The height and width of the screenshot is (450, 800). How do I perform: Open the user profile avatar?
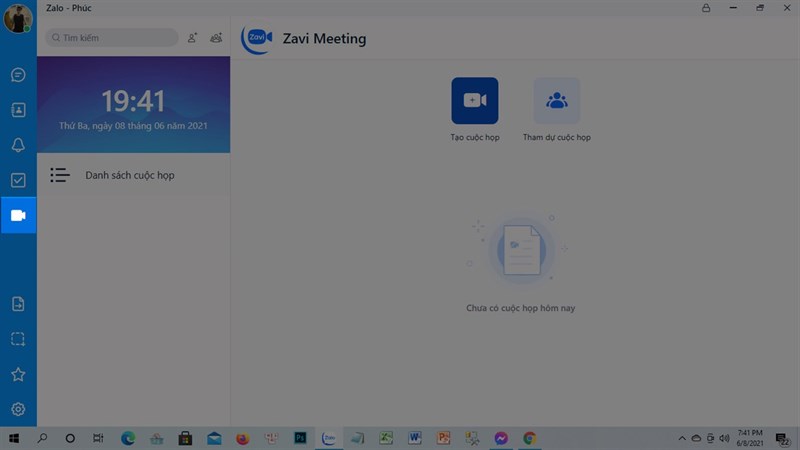pyautogui.click(x=18, y=19)
